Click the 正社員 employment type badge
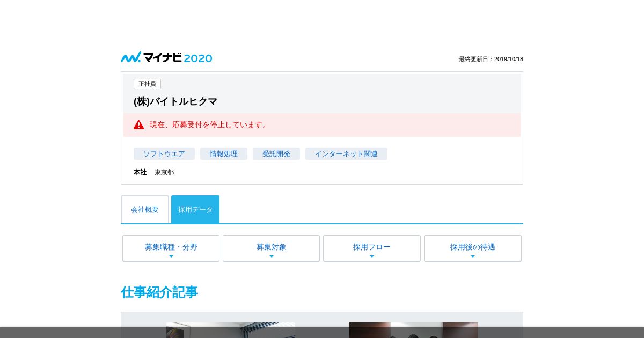The width and height of the screenshot is (644, 338). (x=147, y=84)
